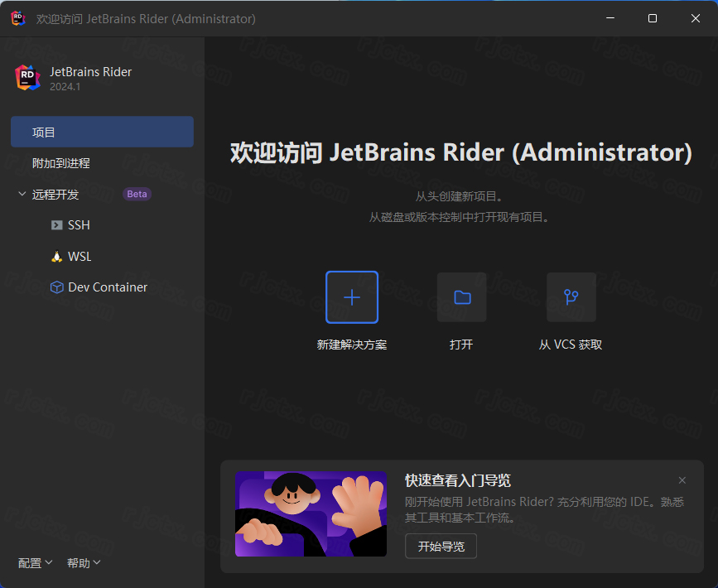Open the 配置 dropdown menu

pos(35,563)
